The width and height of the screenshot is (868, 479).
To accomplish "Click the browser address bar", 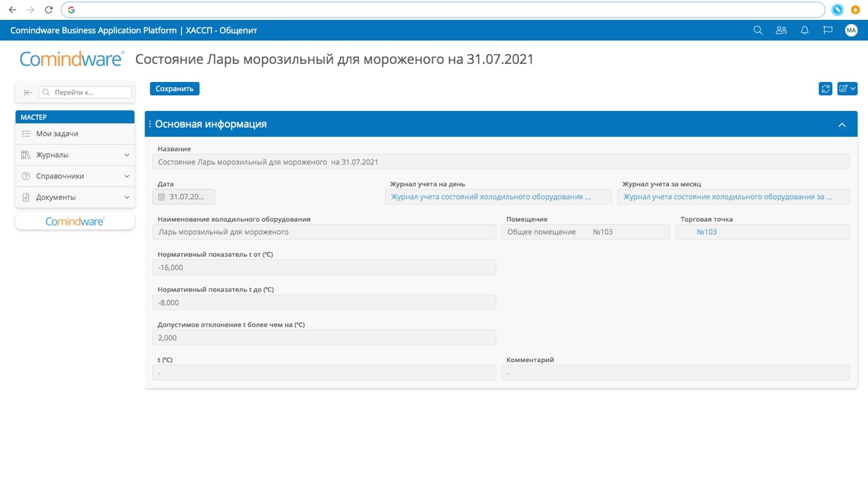I will [x=443, y=10].
